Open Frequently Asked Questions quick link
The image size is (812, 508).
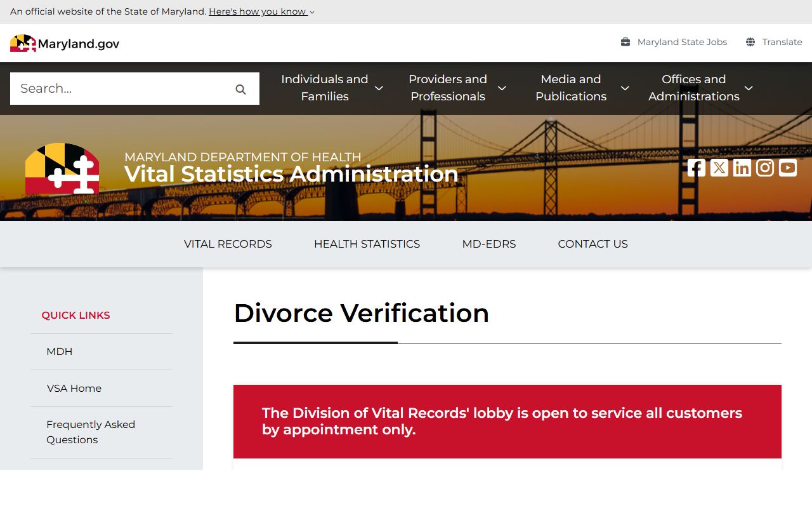click(91, 432)
